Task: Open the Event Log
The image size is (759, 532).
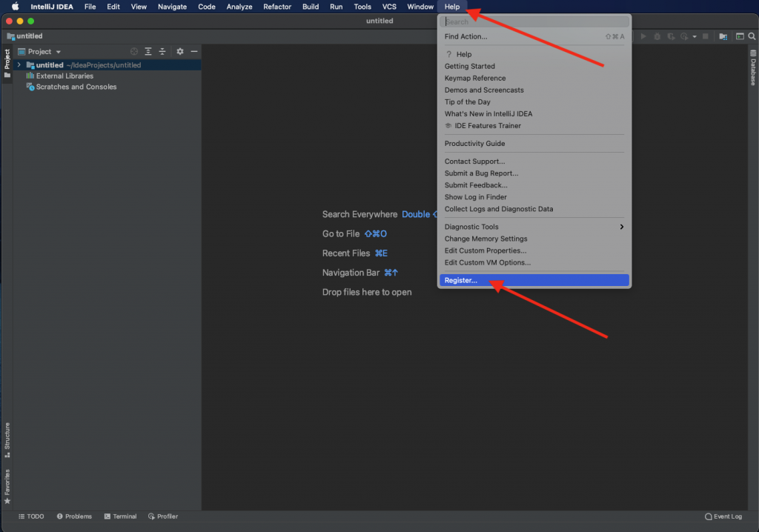Action: pos(723,516)
